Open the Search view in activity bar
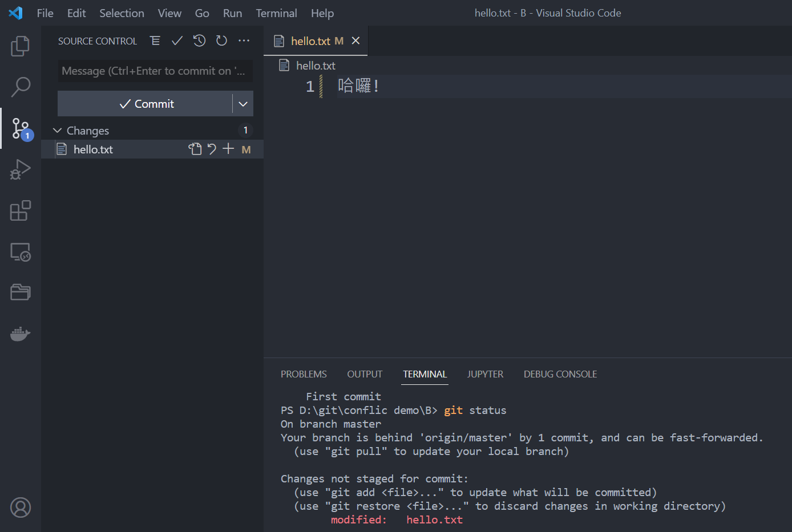This screenshot has height=532, width=792. [x=21, y=87]
